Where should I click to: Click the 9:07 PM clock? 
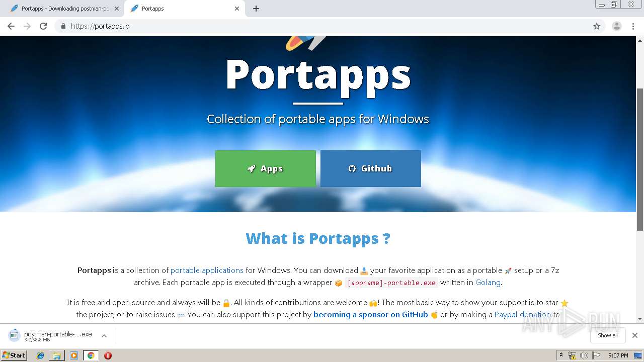tap(618, 355)
